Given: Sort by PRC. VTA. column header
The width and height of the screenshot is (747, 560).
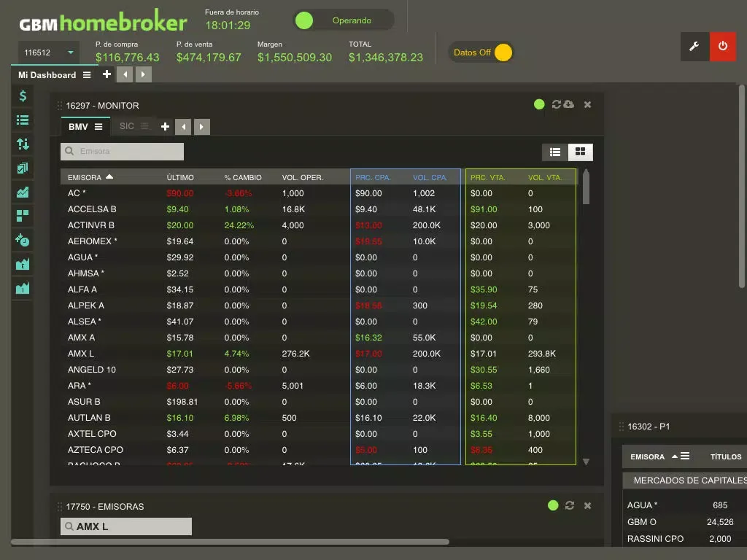Looking at the screenshot, I should point(488,178).
